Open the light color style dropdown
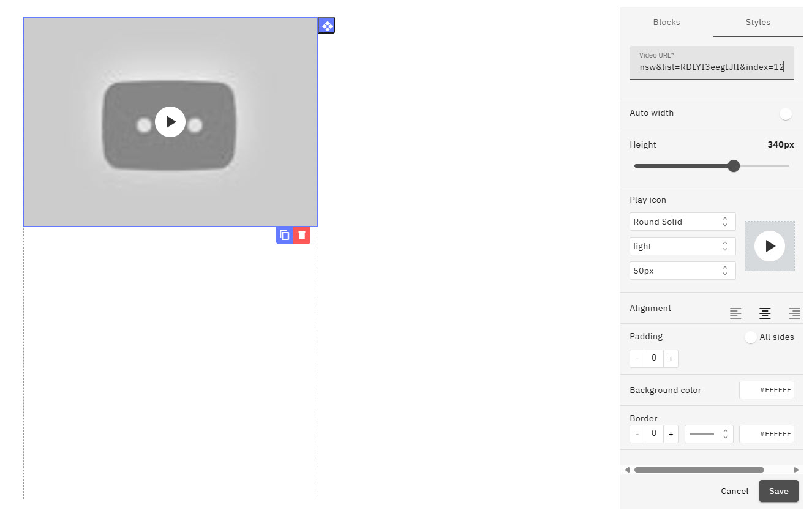 (682, 246)
